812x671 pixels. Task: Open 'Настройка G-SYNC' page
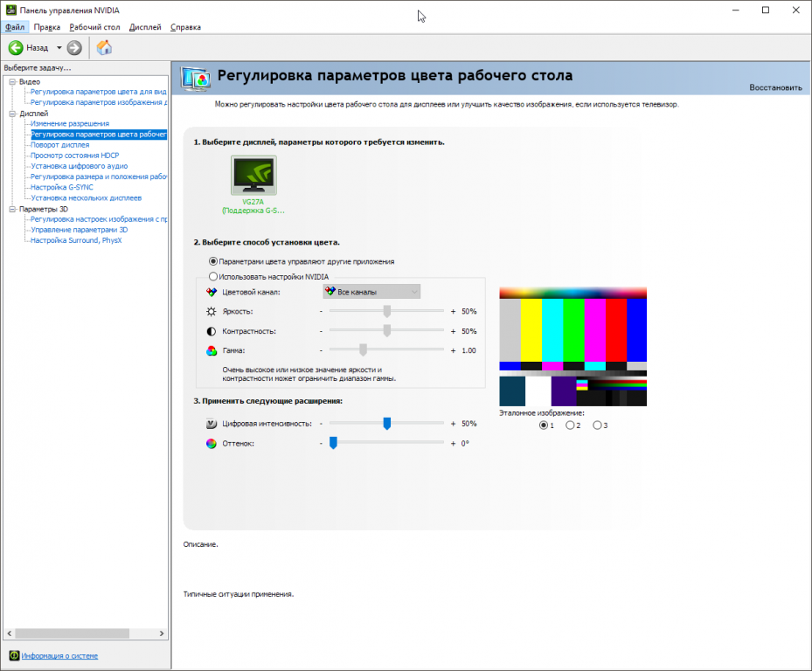click(x=62, y=188)
